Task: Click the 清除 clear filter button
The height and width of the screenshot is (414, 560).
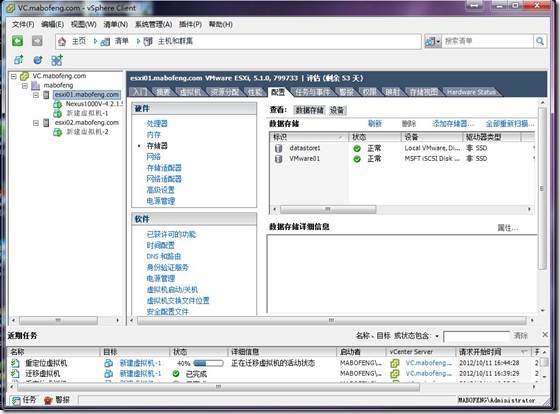Action: pyautogui.click(x=520, y=336)
